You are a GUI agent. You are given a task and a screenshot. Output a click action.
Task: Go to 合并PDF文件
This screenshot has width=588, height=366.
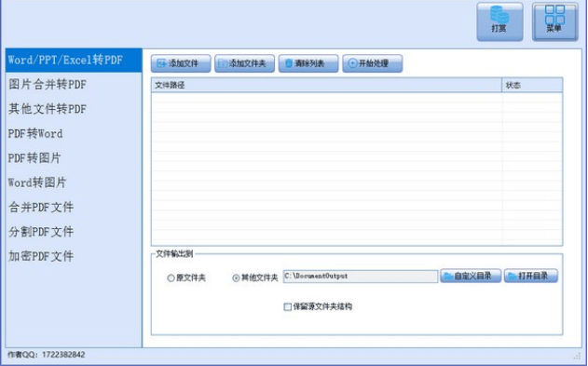[74, 207]
